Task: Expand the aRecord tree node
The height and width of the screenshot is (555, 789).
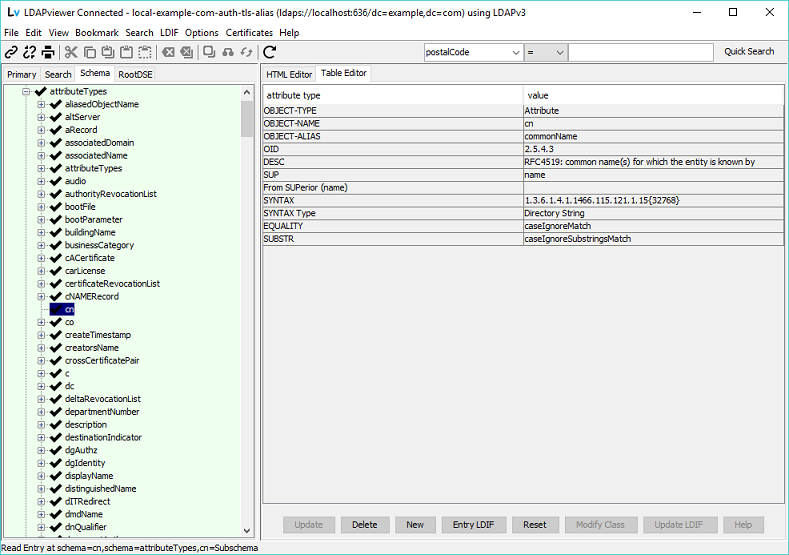Action: (x=41, y=130)
